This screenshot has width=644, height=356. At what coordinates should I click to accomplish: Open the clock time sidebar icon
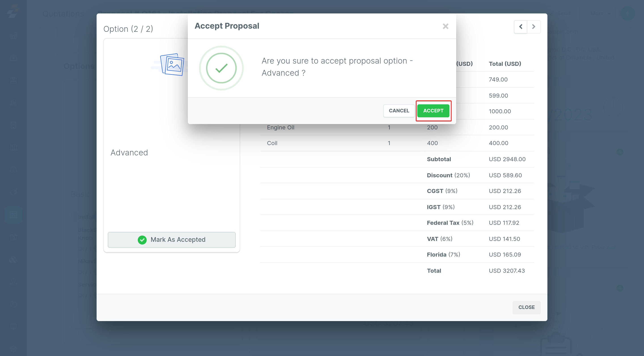(x=13, y=170)
